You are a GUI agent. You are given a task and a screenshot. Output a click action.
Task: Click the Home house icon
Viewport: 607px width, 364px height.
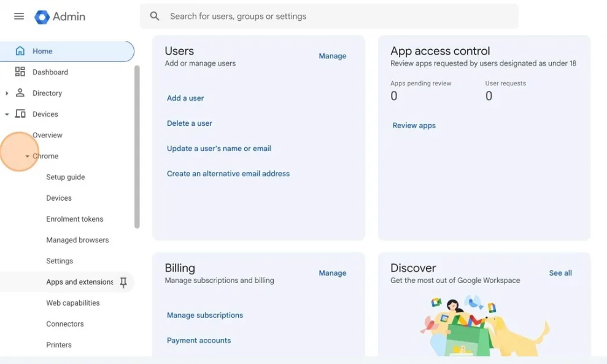[20, 51]
